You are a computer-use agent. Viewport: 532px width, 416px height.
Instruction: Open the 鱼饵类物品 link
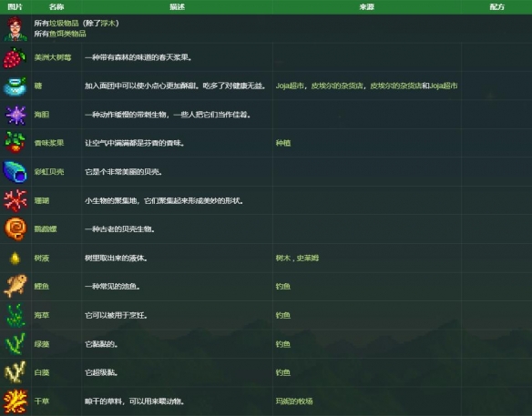click(x=67, y=34)
